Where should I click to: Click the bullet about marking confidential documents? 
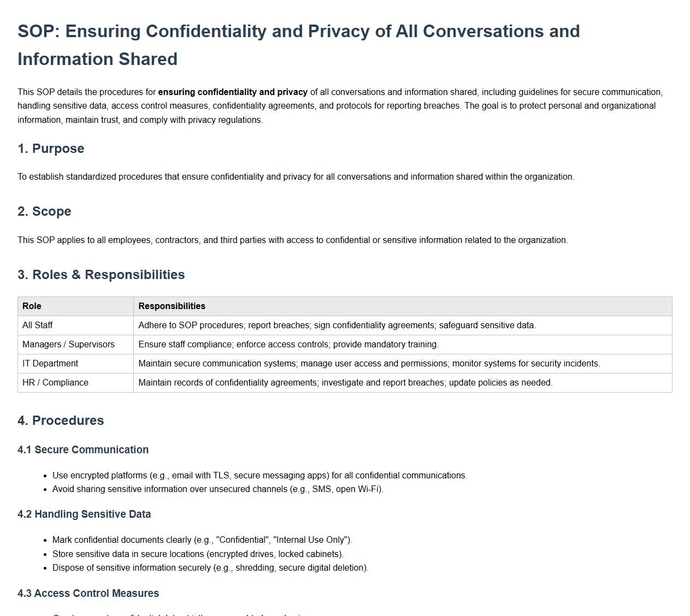click(x=202, y=540)
